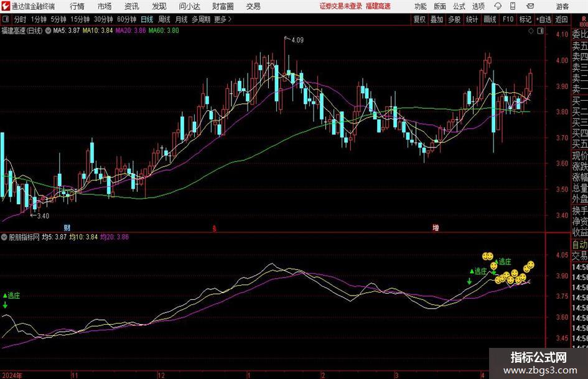Click 均10: 3.84 in lower indicator

pyautogui.click(x=83, y=237)
